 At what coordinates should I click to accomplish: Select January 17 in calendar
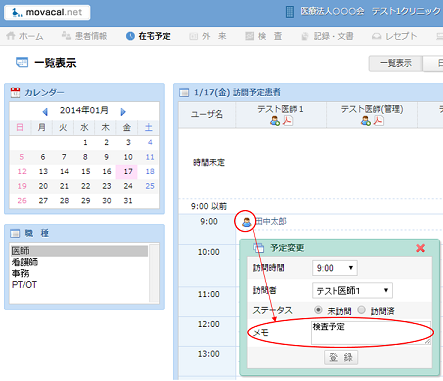(128, 171)
